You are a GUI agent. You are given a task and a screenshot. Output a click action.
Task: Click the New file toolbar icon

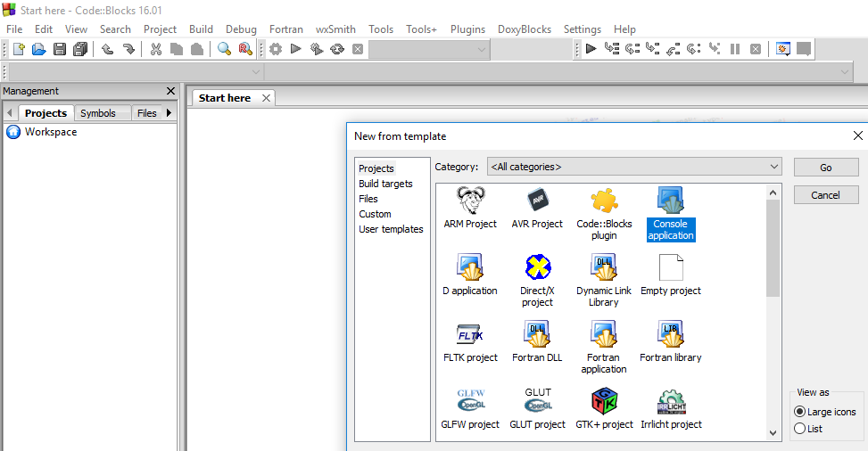tap(19, 49)
